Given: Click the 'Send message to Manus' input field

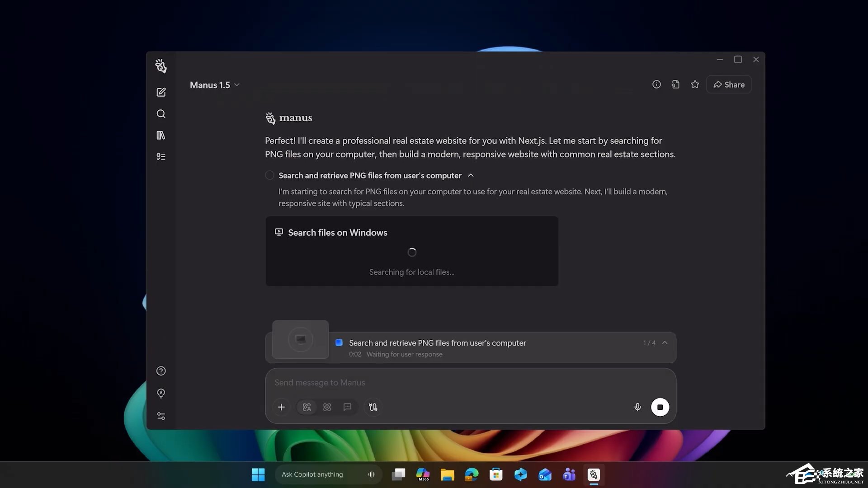Looking at the screenshot, I should 470,383.
